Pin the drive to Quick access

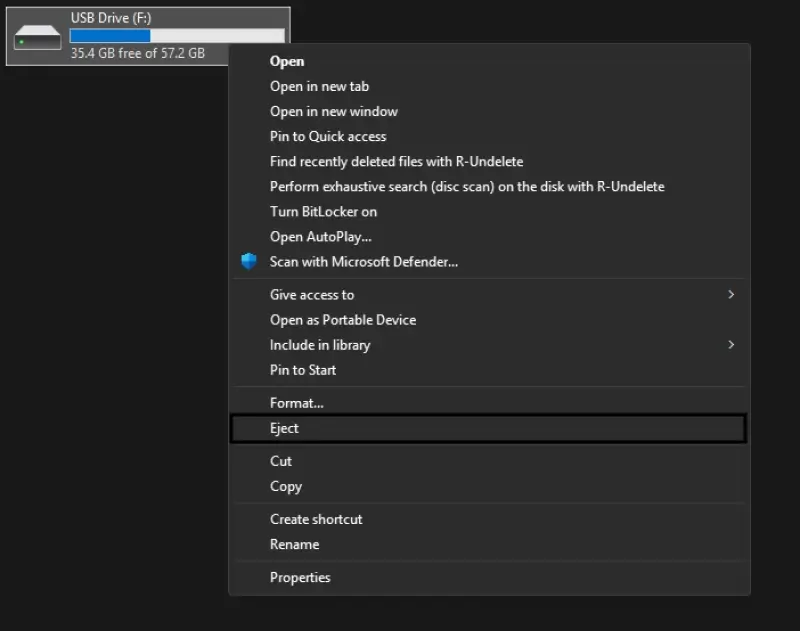tap(489, 136)
